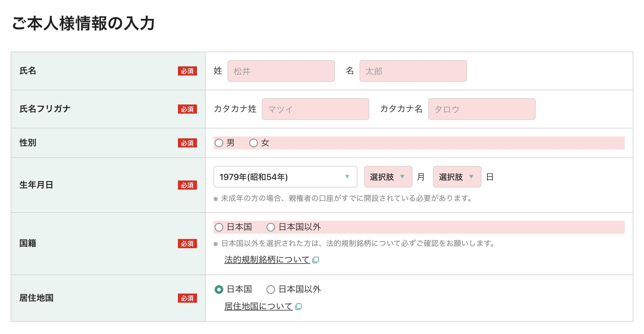Select 女 gender radio button
Viewport: 644px width, 334px height.
point(254,143)
